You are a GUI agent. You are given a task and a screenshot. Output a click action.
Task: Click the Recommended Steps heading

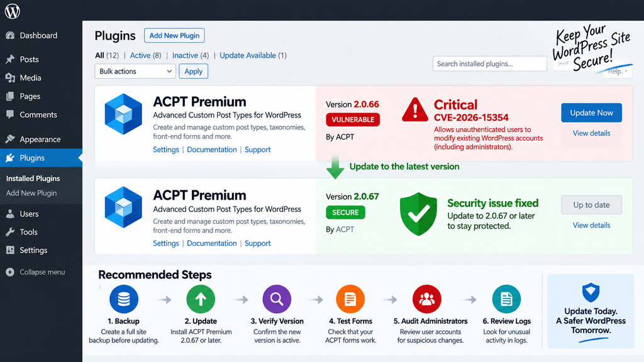pos(155,275)
